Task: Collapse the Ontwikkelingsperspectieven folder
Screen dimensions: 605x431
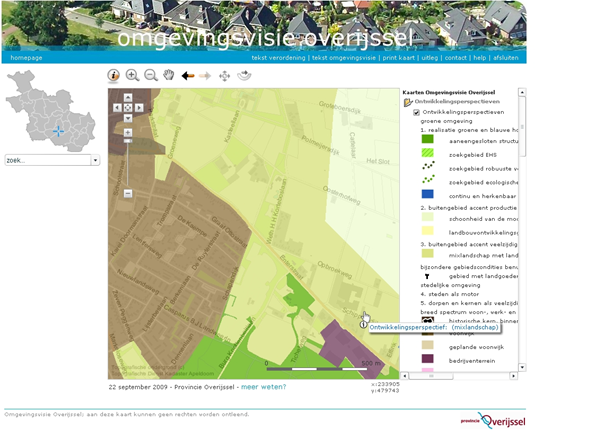Action: point(407,102)
